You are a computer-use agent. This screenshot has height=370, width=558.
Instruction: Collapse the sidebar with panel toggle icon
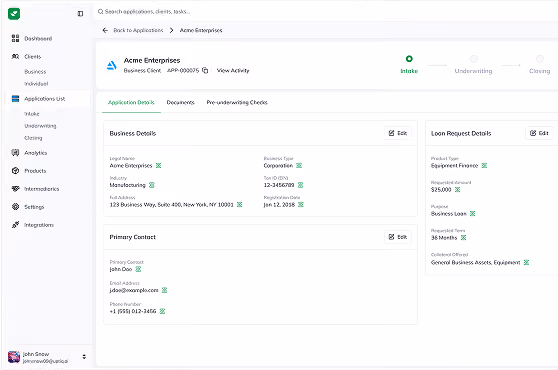pyautogui.click(x=80, y=14)
